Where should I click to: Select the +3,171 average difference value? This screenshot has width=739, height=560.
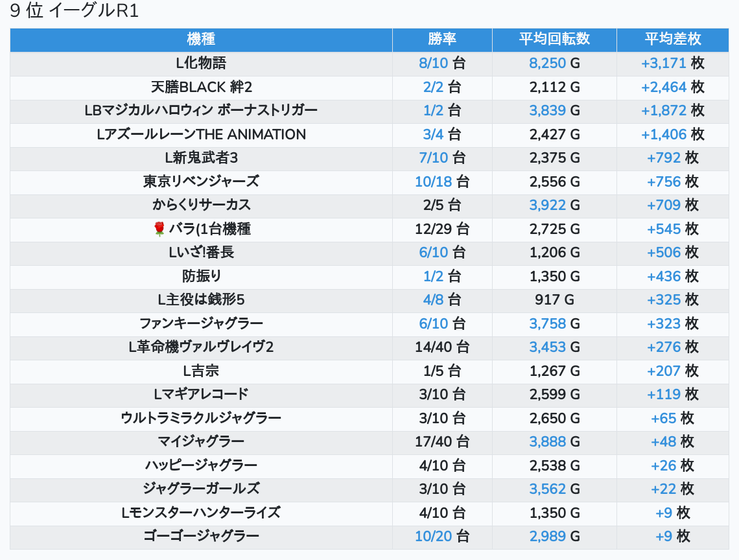pos(663,64)
